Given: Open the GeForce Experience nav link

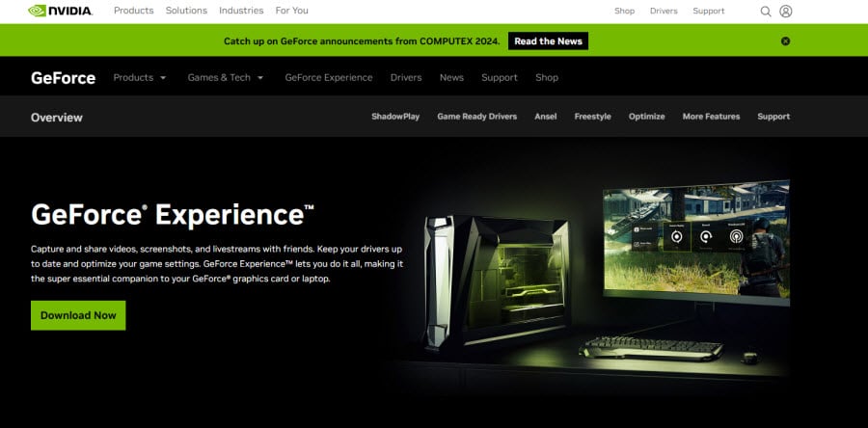Looking at the screenshot, I should (329, 78).
